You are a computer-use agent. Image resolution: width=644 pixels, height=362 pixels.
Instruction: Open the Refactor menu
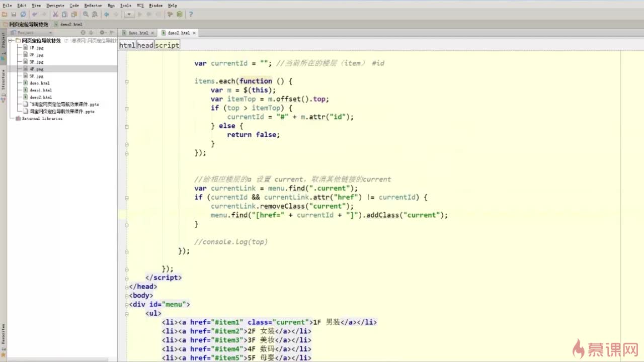pyautogui.click(x=93, y=5)
